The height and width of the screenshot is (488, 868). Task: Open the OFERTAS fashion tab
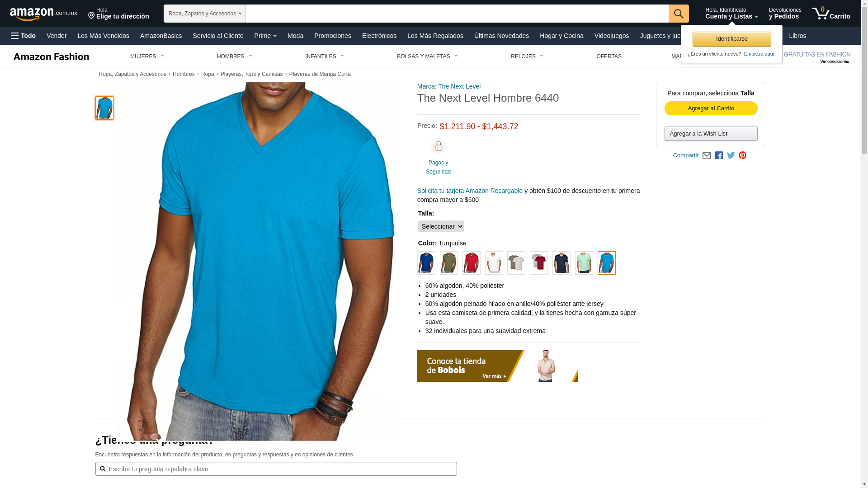click(609, 56)
